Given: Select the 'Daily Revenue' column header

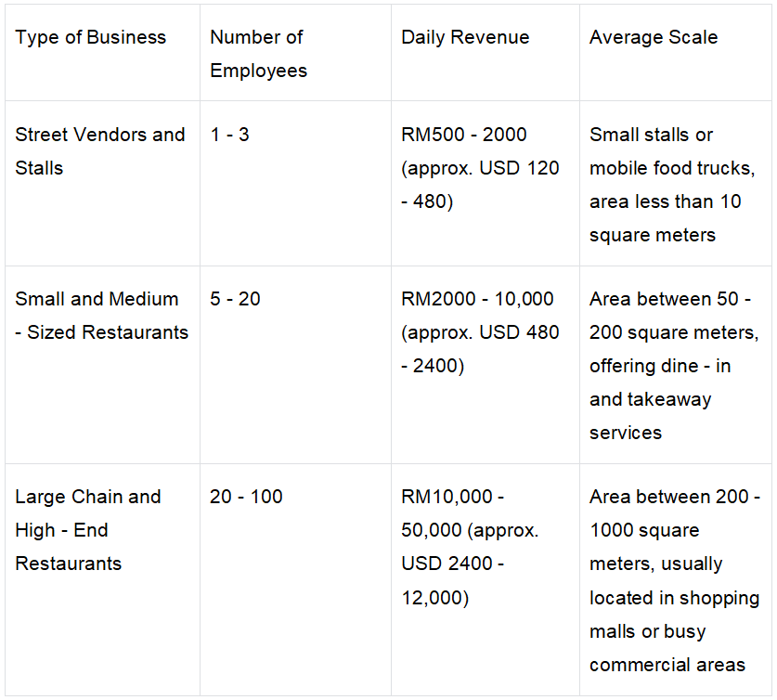Looking at the screenshot, I should point(465,38).
